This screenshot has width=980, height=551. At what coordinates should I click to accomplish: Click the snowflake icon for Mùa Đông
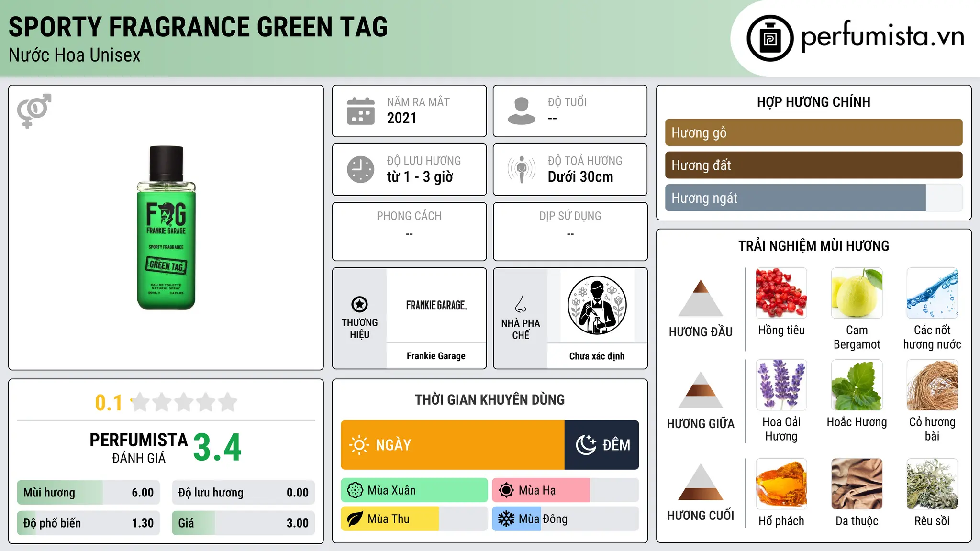(x=506, y=519)
